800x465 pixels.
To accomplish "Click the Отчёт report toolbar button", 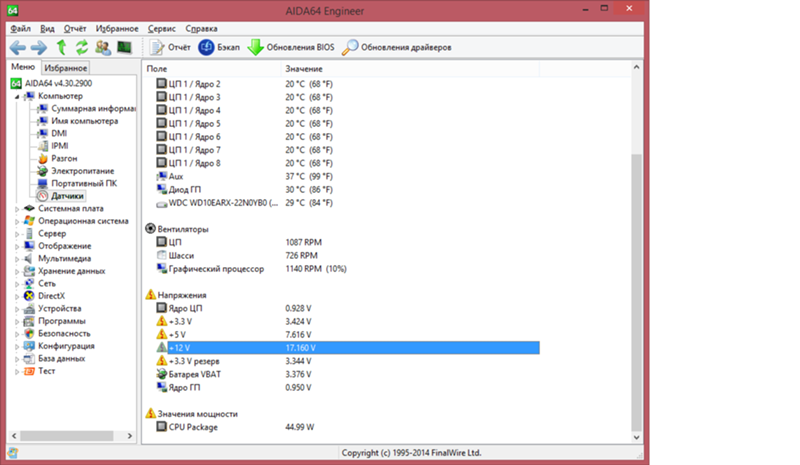I will tap(170, 47).
